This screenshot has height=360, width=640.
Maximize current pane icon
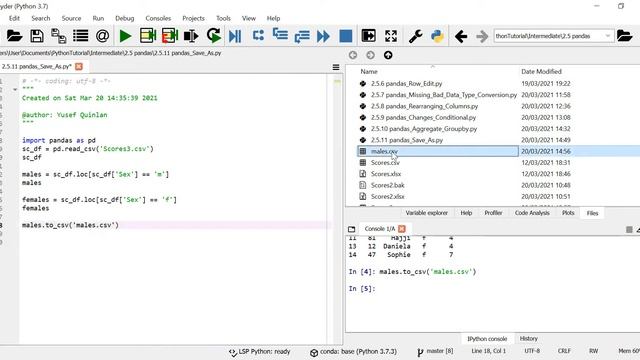369,36
